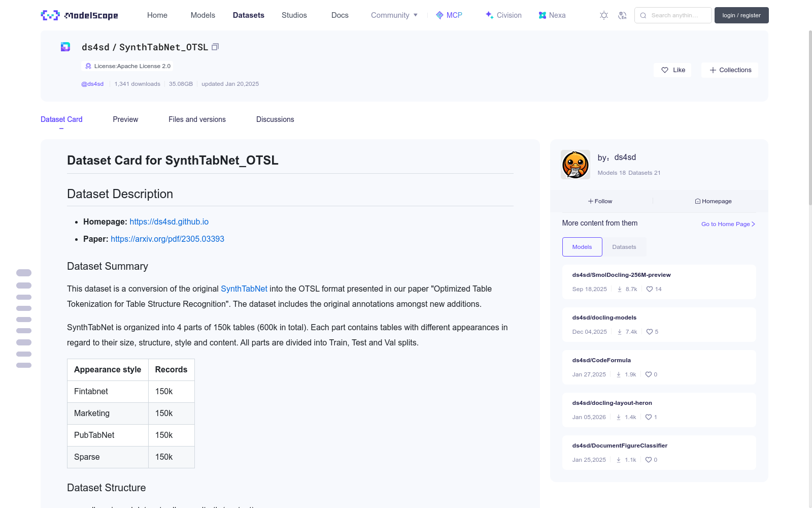The width and height of the screenshot is (812, 508).
Task: Click the updated Jan 20,2025 text
Action: tap(230, 84)
